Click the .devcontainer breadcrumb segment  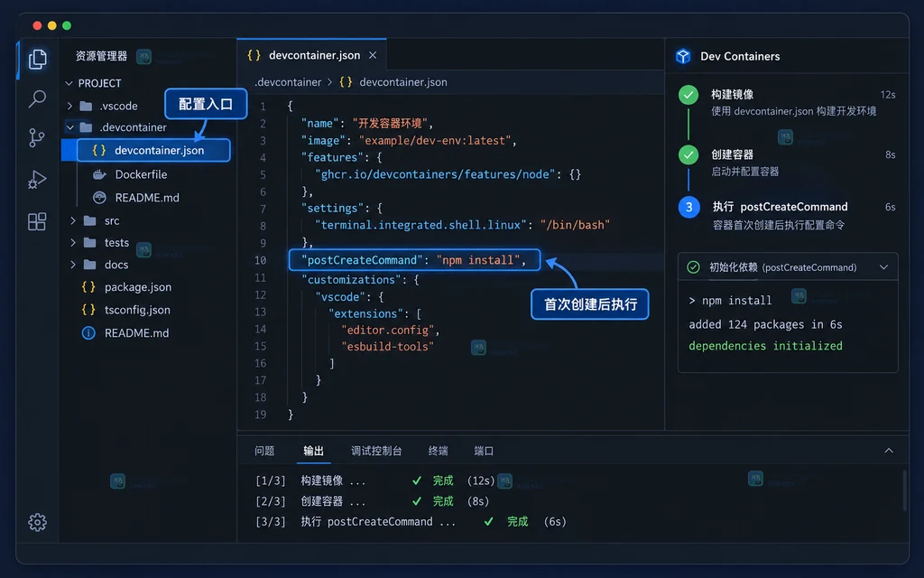click(x=288, y=82)
